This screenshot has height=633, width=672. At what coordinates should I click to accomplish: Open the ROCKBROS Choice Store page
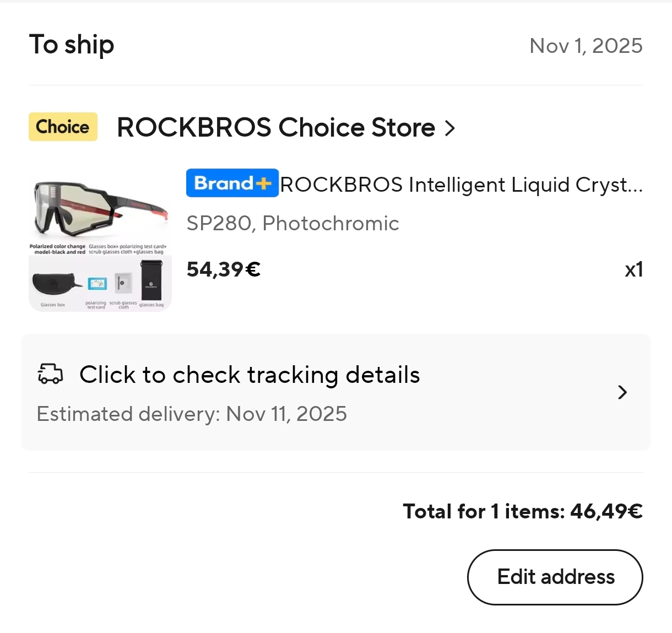coord(276,128)
